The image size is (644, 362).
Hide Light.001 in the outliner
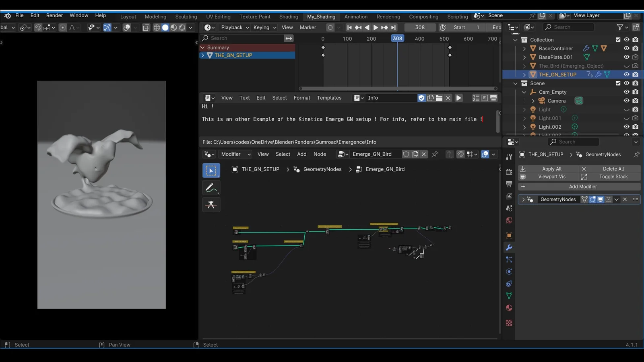pyautogui.click(x=626, y=118)
